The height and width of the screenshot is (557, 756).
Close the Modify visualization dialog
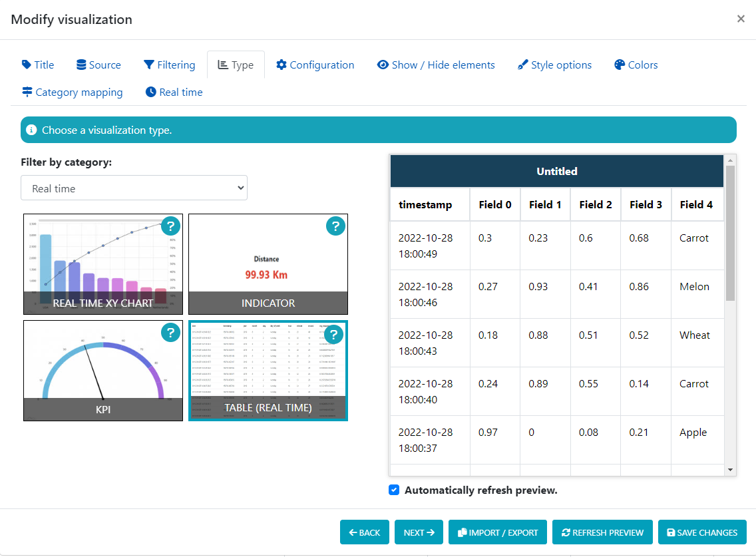tap(741, 19)
